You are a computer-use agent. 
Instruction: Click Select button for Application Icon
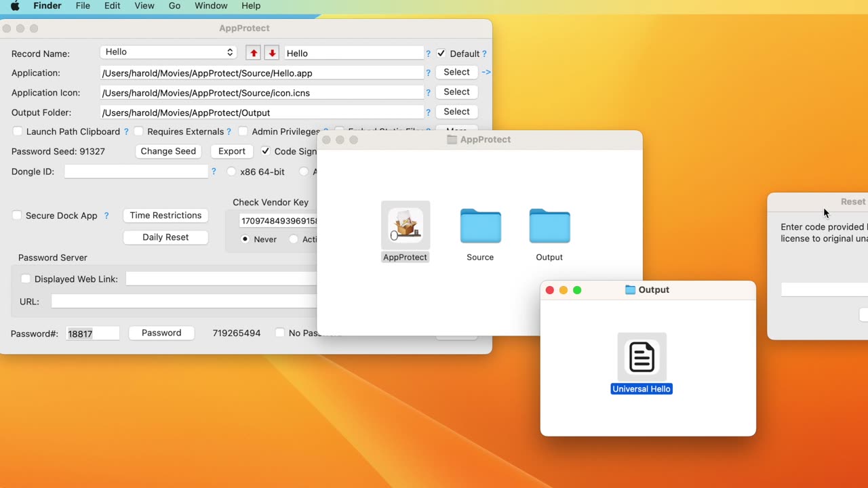click(x=456, y=92)
